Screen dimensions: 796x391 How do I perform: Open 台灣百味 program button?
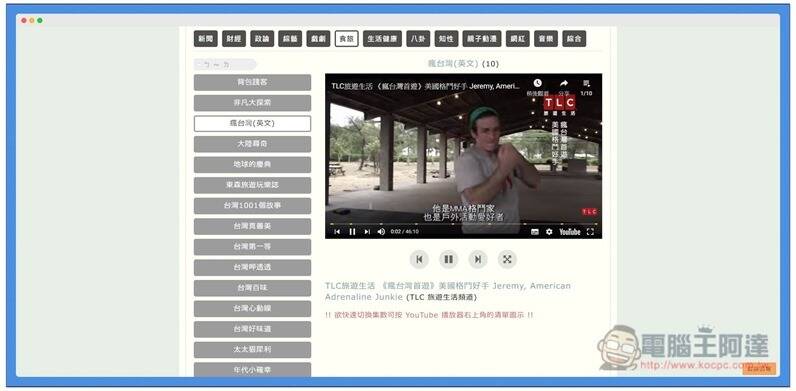point(252,288)
